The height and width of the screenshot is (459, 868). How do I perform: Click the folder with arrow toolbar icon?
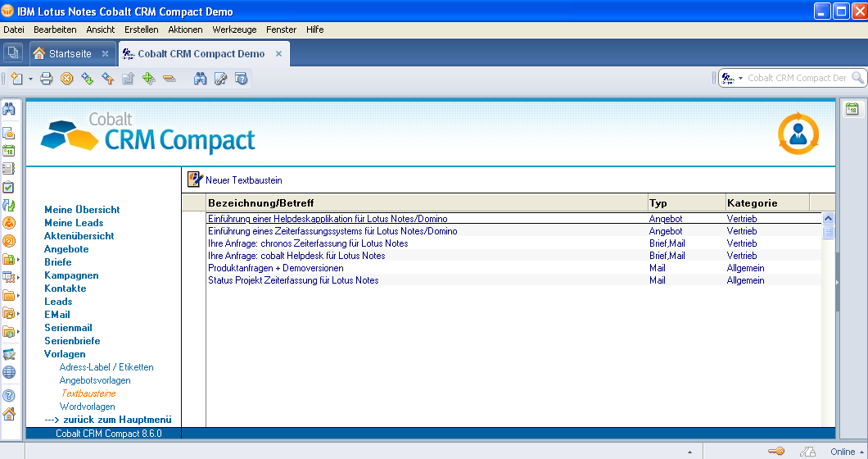[129, 79]
